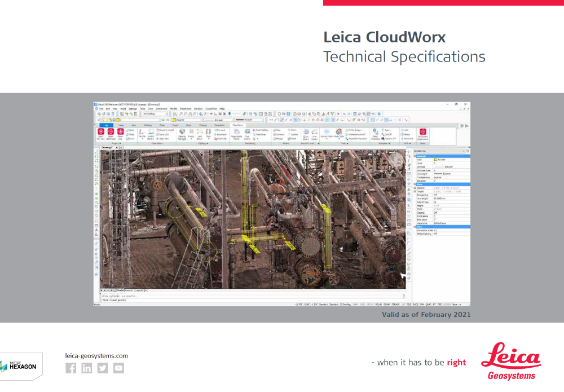Click the Part of Hexagon logo
The width and height of the screenshot is (564, 392).
pos(20,366)
